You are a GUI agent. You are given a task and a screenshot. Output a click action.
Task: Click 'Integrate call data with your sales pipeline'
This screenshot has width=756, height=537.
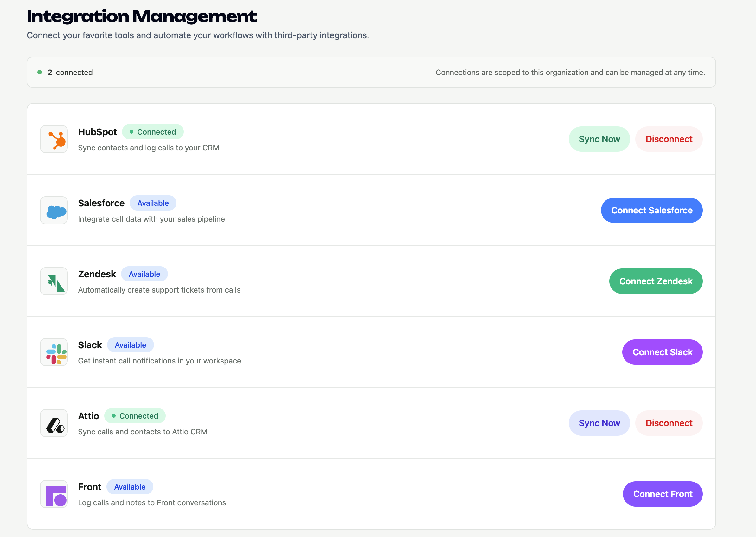(x=151, y=219)
